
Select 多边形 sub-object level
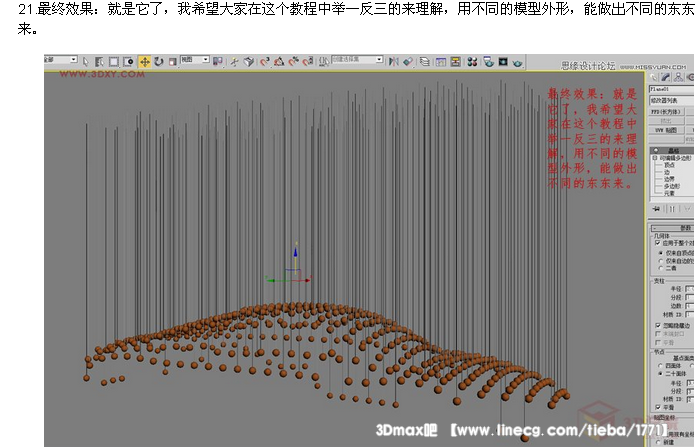672,186
